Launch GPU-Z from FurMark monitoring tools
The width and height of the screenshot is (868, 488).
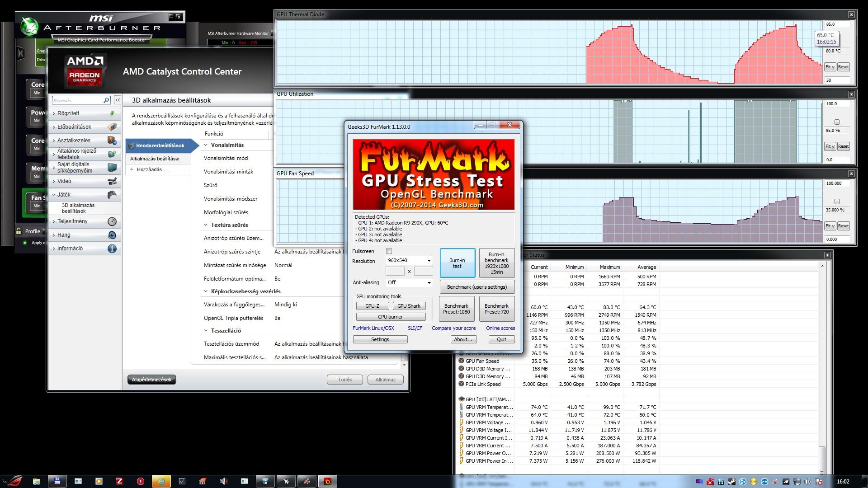[x=372, y=306]
